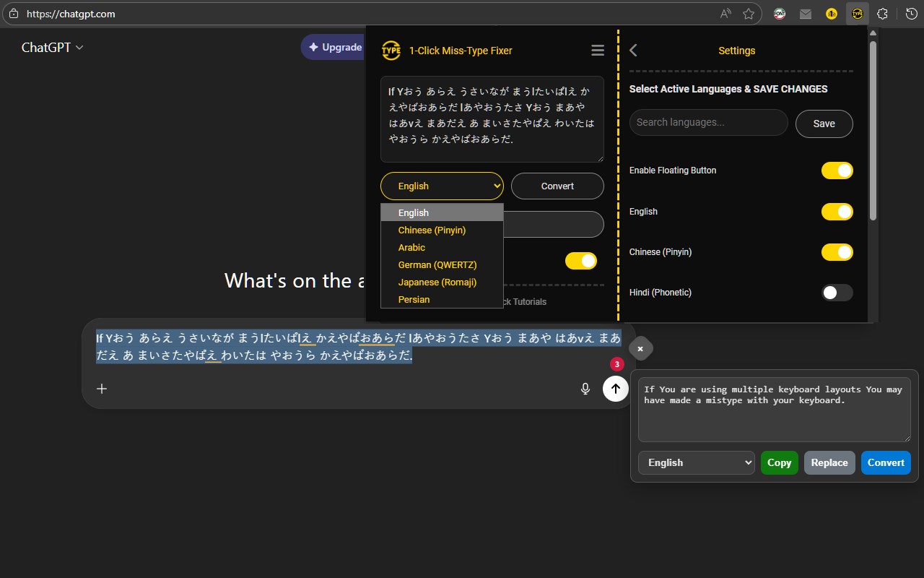Click the Search languages field
924x578 pixels.
tap(709, 123)
